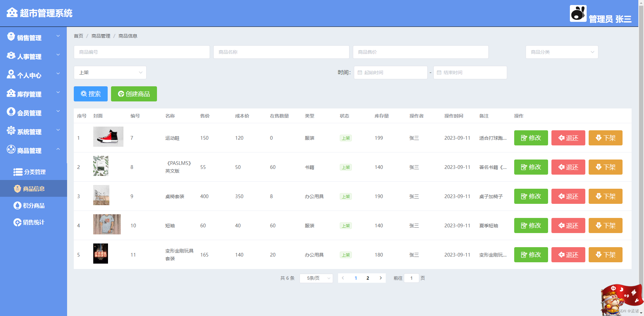Screen dimensions: 644x316
Task: Click the 商品信息 shield icon
Action: coord(17,189)
